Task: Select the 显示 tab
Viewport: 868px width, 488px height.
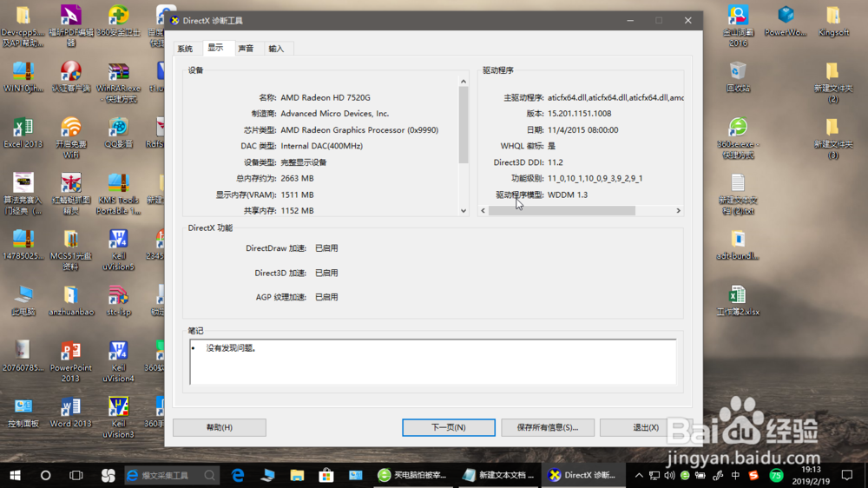Action: (216, 48)
